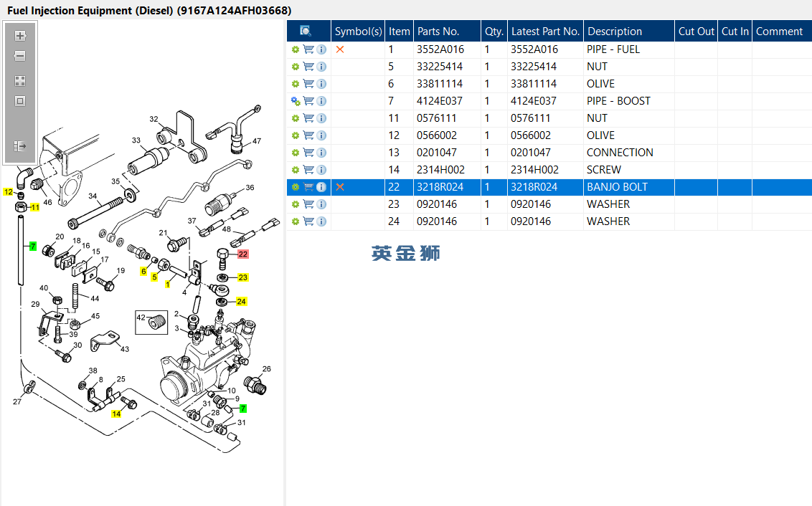Zoom in on the diagram with plus icon
812x506 pixels.
pos(19,36)
